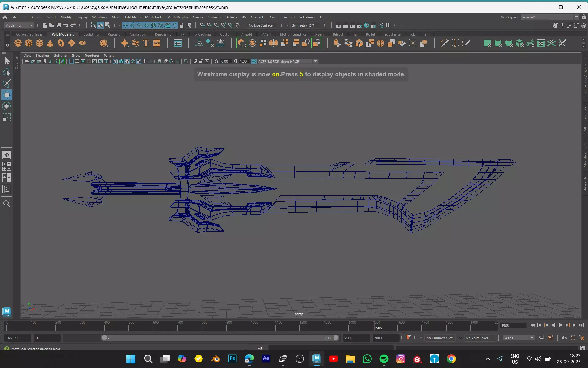Select the Lasso Select tool
588x368 pixels.
click(x=7, y=72)
